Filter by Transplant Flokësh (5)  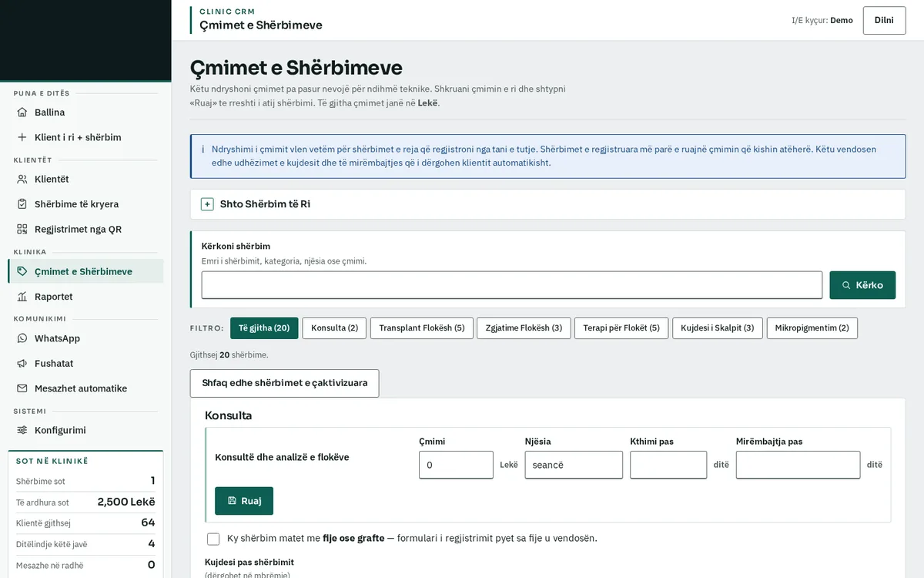point(422,328)
